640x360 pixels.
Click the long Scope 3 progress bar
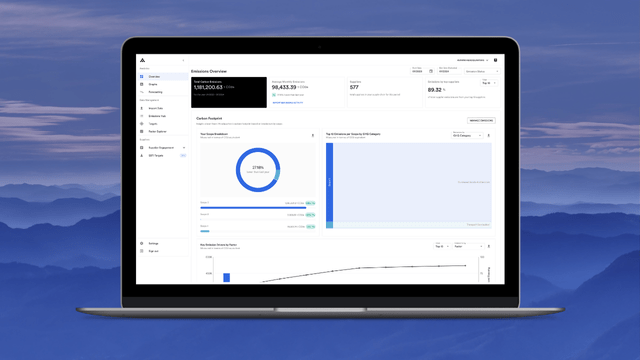point(253,208)
